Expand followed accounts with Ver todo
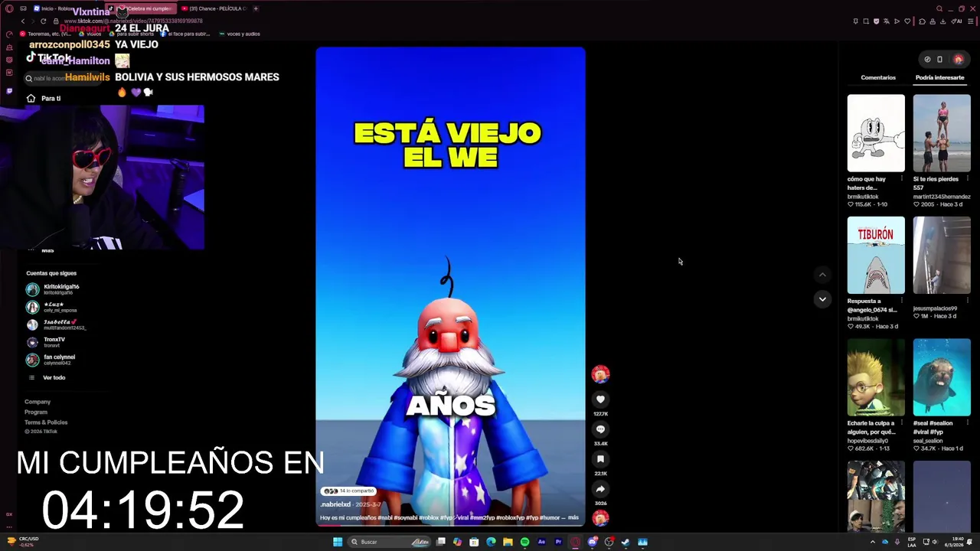Viewport: 980px width, 551px height. [47, 377]
